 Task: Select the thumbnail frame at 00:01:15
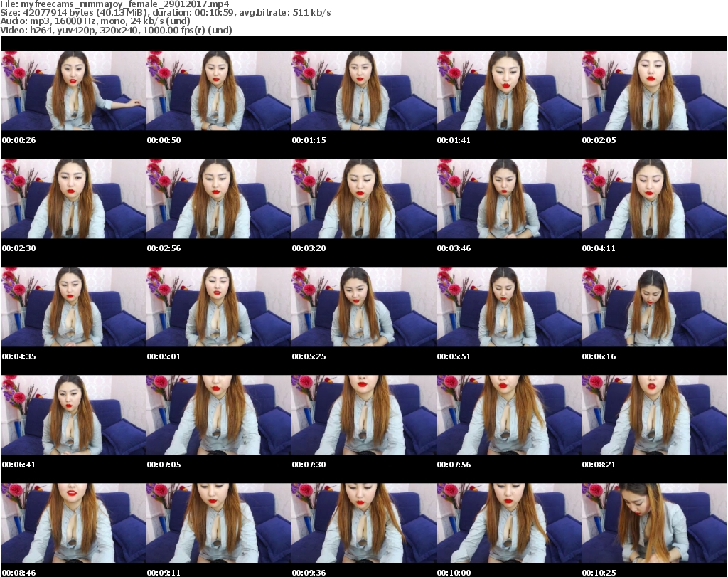(363, 90)
